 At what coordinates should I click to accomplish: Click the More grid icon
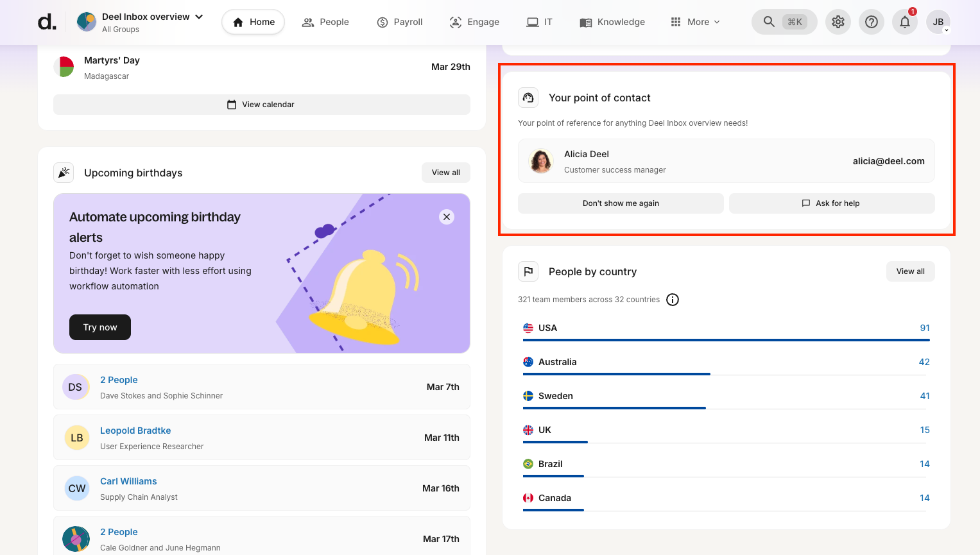click(x=676, y=22)
